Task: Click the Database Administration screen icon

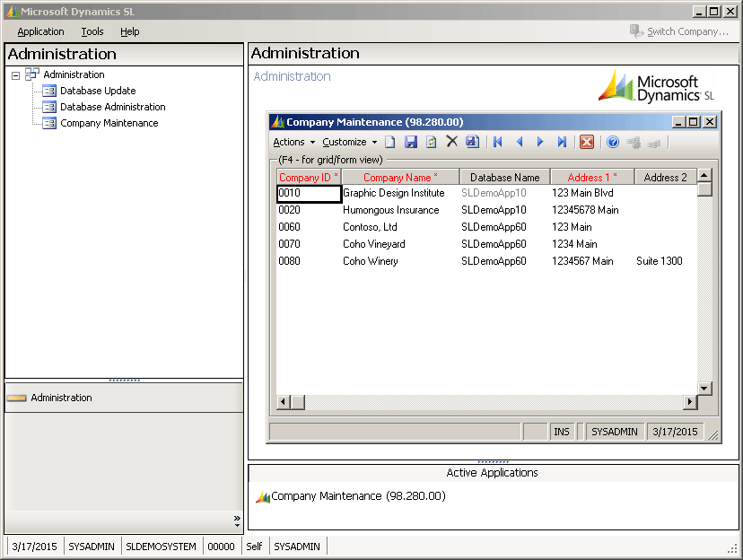Action: point(49,107)
